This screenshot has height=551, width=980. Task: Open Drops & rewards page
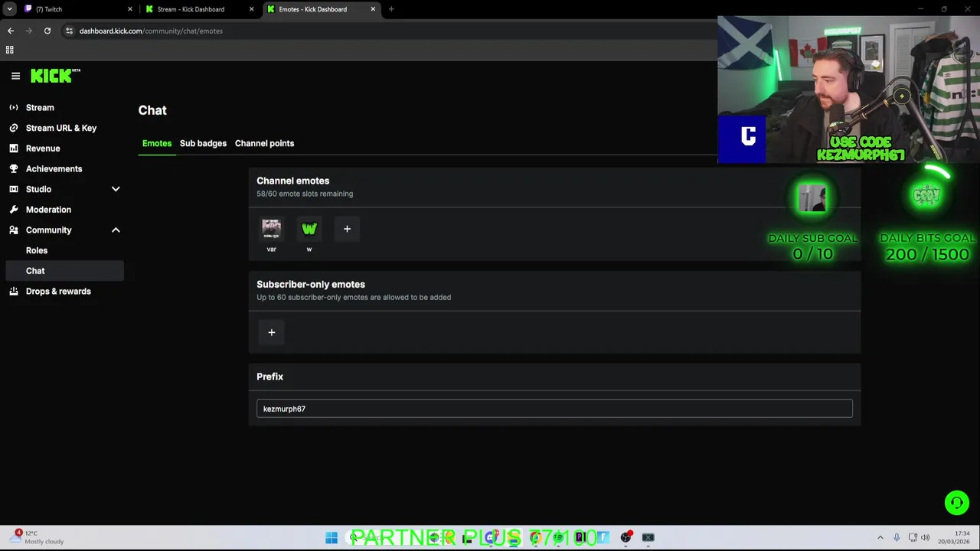pos(58,291)
